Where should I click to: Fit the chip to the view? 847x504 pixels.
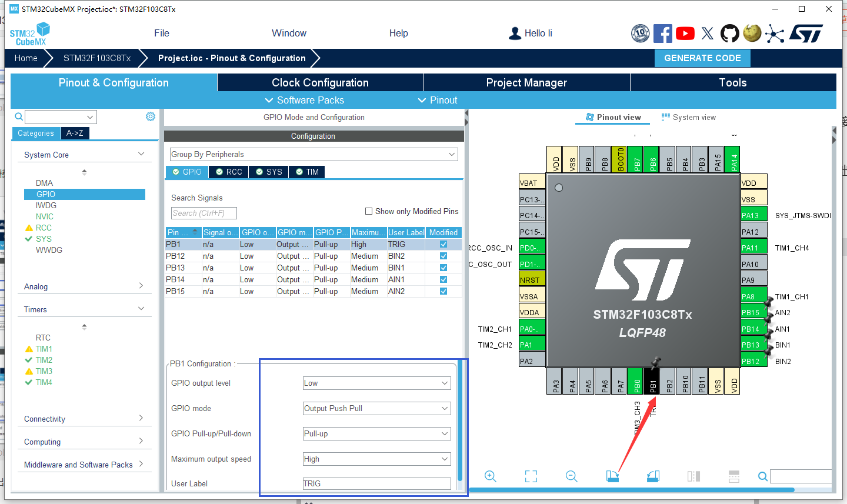[x=531, y=476]
